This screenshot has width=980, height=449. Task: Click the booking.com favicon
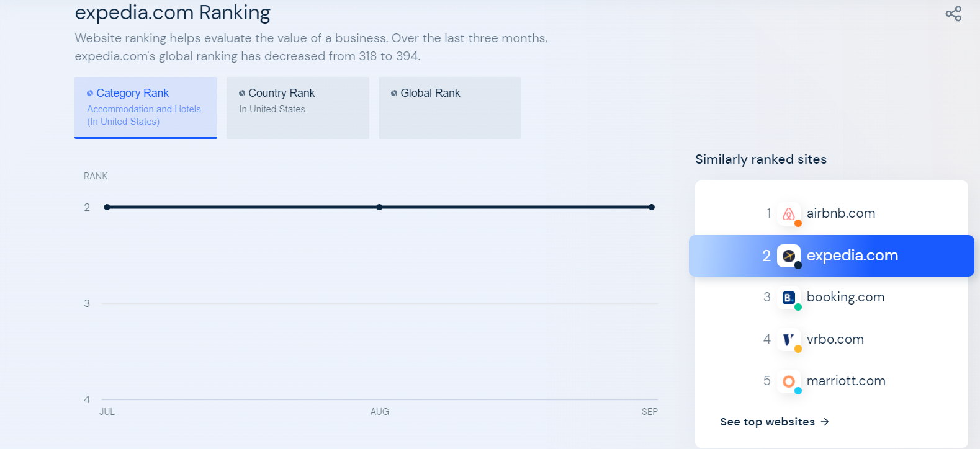click(x=789, y=298)
